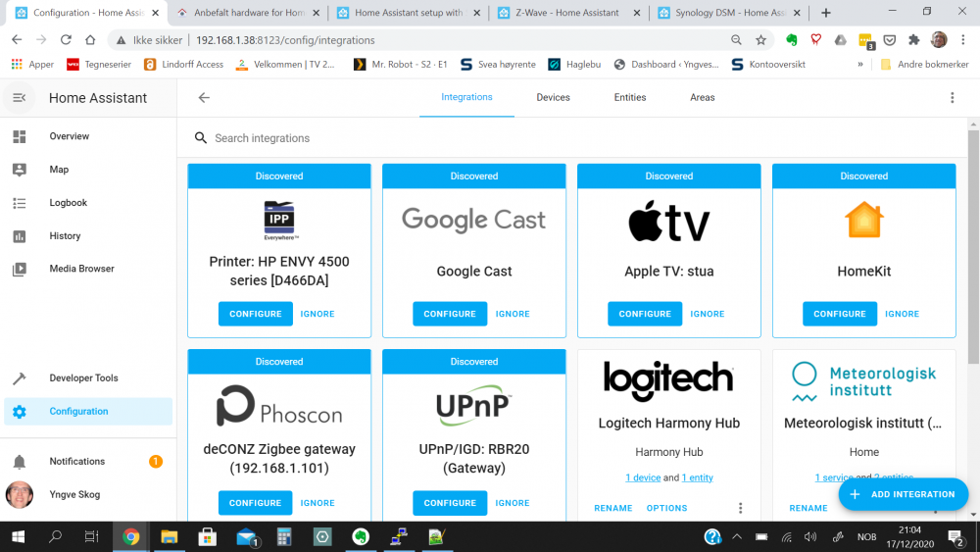980x552 pixels.
Task: Open the Mr. Robot S2 E1 bookmark
Action: click(401, 65)
